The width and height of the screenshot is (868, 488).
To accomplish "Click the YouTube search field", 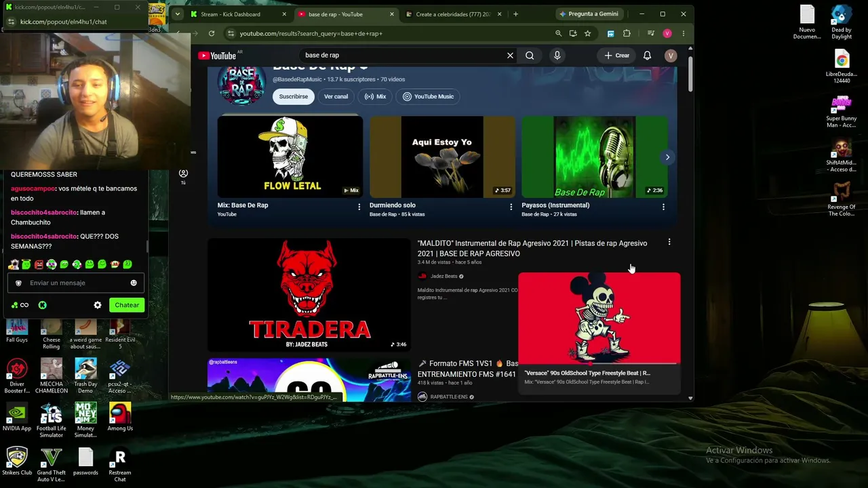I will click(403, 56).
